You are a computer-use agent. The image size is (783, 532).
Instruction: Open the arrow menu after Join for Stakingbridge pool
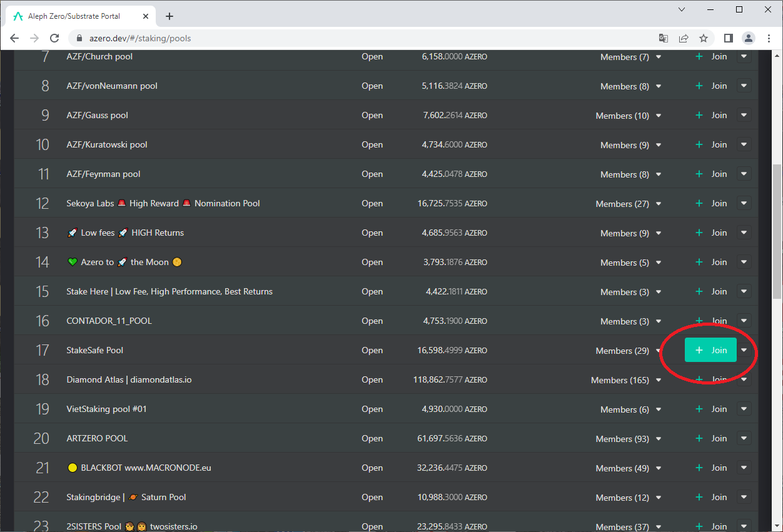point(744,497)
